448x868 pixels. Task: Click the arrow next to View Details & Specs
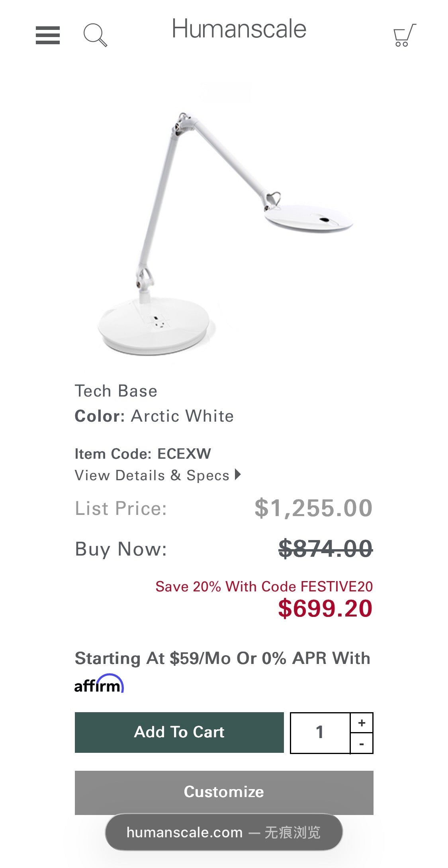pyautogui.click(x=237, y=475)
